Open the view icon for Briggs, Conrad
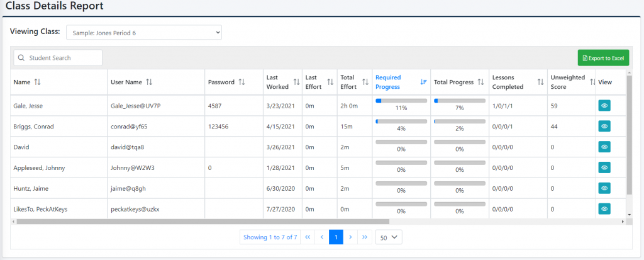Viewport: 644px width, 260px height. 604,127
